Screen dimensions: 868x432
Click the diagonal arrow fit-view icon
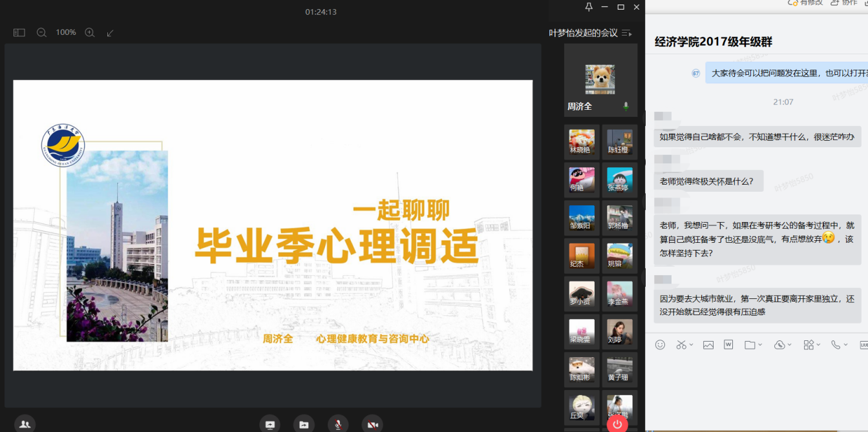pos(111,32)
